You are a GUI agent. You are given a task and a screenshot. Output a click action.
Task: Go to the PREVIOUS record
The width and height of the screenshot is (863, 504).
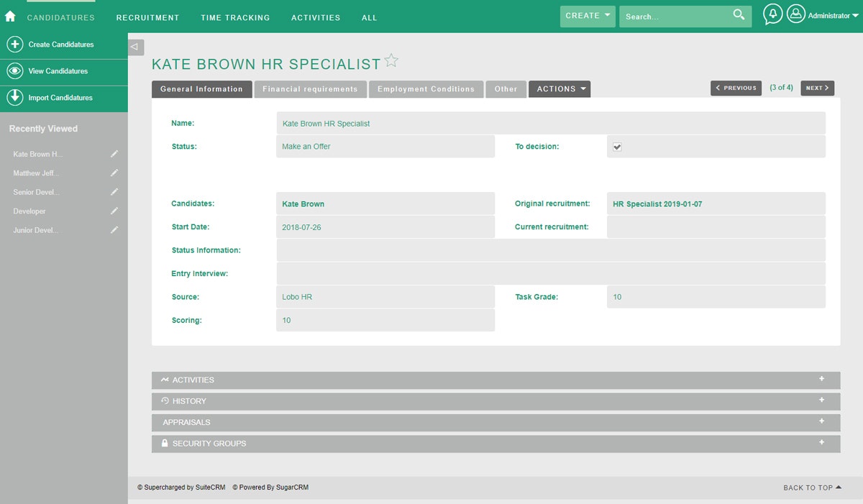(x=736, y=88)
